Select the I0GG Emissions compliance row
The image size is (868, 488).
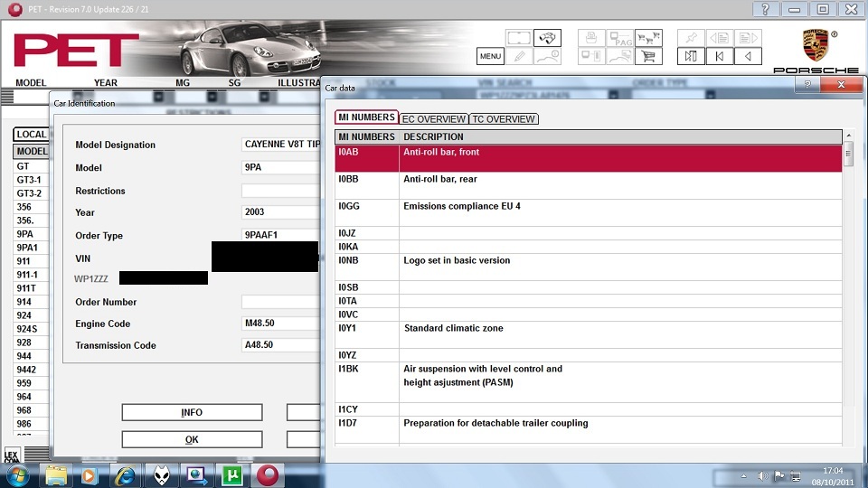pyautogui.click(x=589, y=212)
